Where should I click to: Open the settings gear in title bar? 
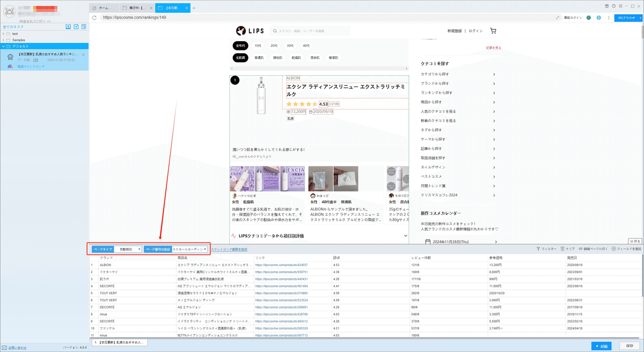tap(619, 5)
